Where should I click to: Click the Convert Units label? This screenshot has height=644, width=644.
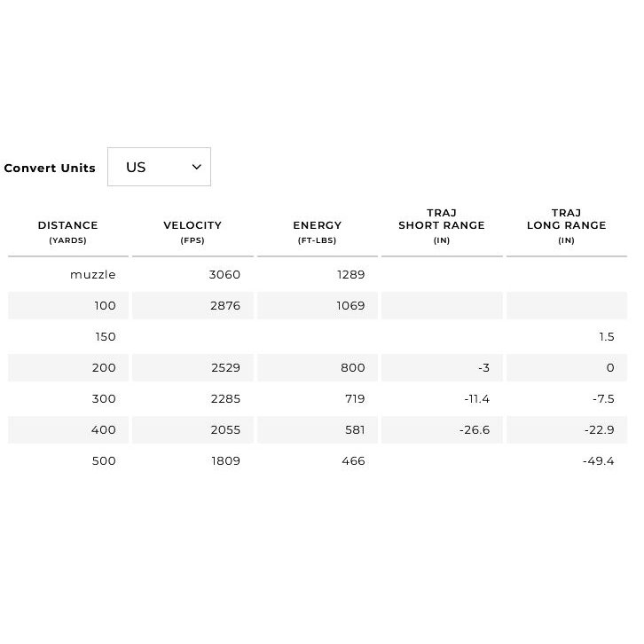pyautogui.click(x=50, y=168)
